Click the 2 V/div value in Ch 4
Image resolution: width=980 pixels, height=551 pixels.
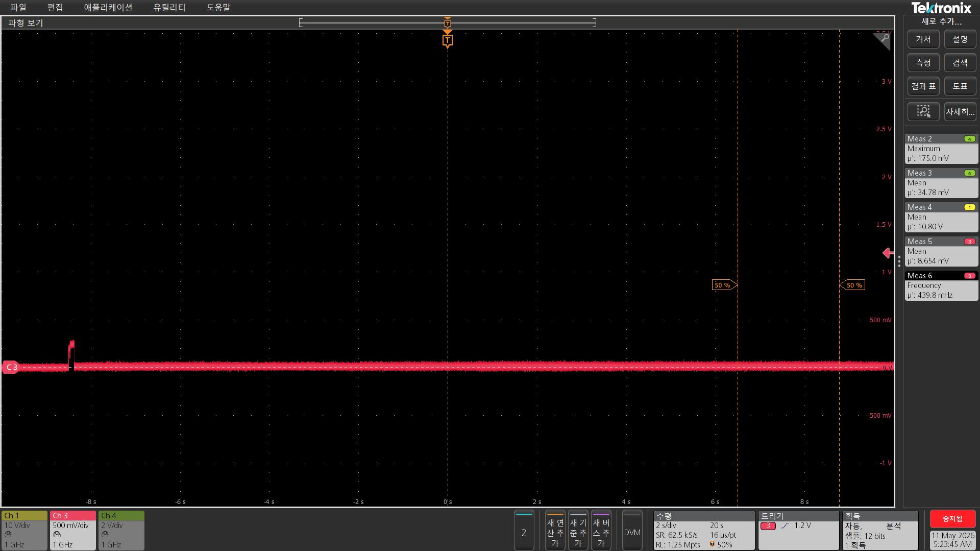point(112,525)
